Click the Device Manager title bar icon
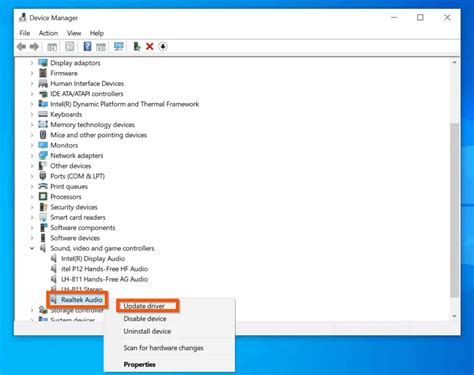 point(23,17)
